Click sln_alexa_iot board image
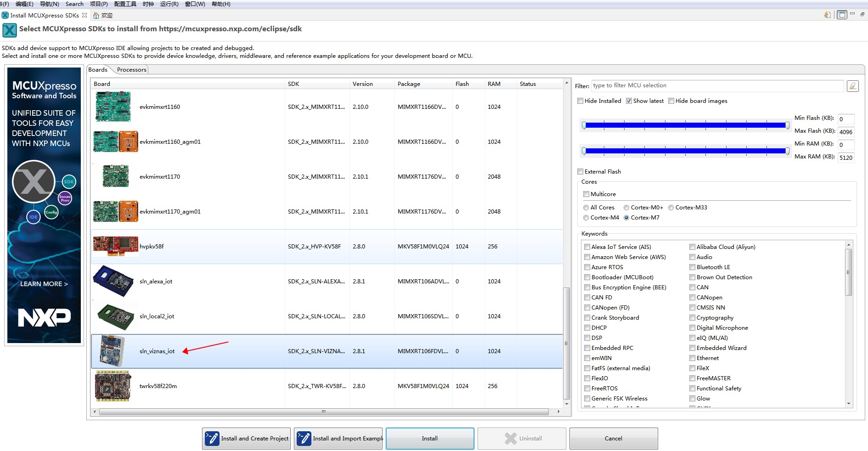The height and width of the screenshot is (451, 868). click(114, 281)
